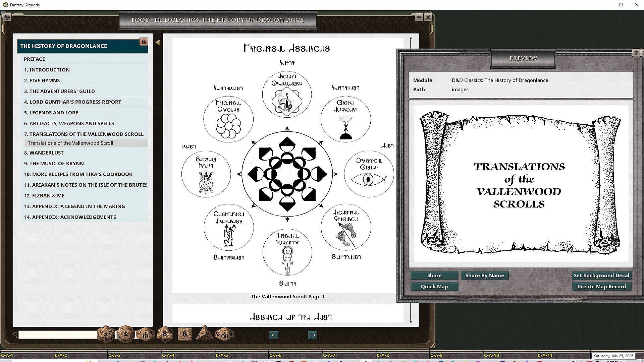Click Create Map Record button
Viewport: 644px width, 362px height.
601,287
